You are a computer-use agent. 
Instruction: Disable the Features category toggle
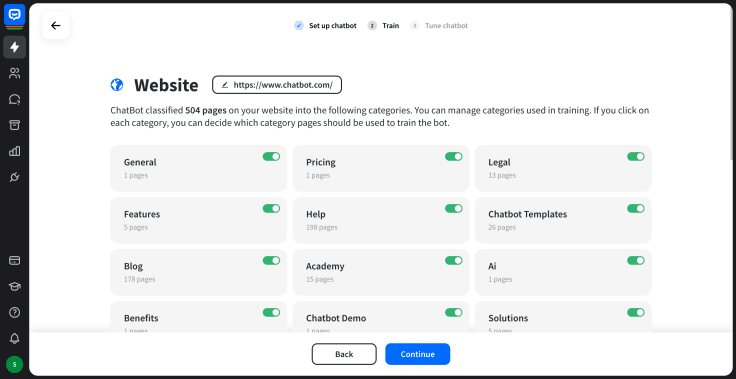pyautogui.click(x=271, y=209)
